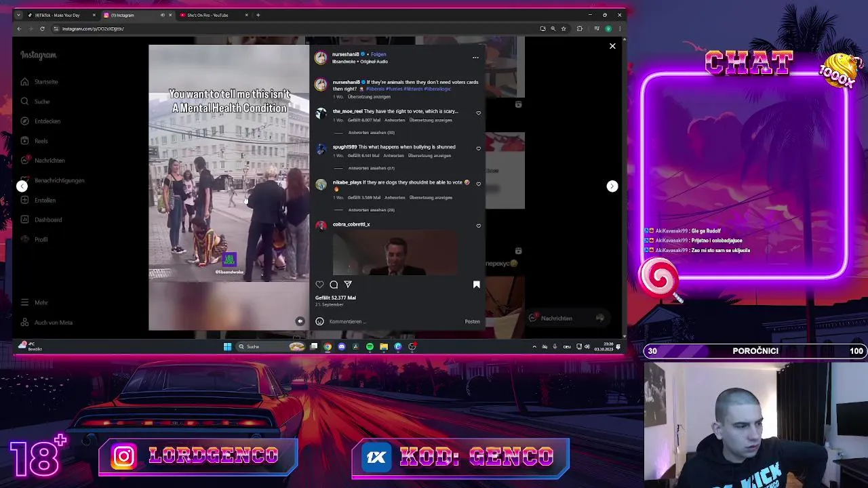868x488 pixels.
Task: Like the comment by nikabe_plays
Action: (x=478, y=184)
